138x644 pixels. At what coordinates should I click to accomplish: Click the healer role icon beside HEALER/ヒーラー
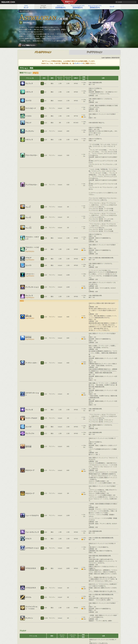pyautogui.click(x=21, y=23)
